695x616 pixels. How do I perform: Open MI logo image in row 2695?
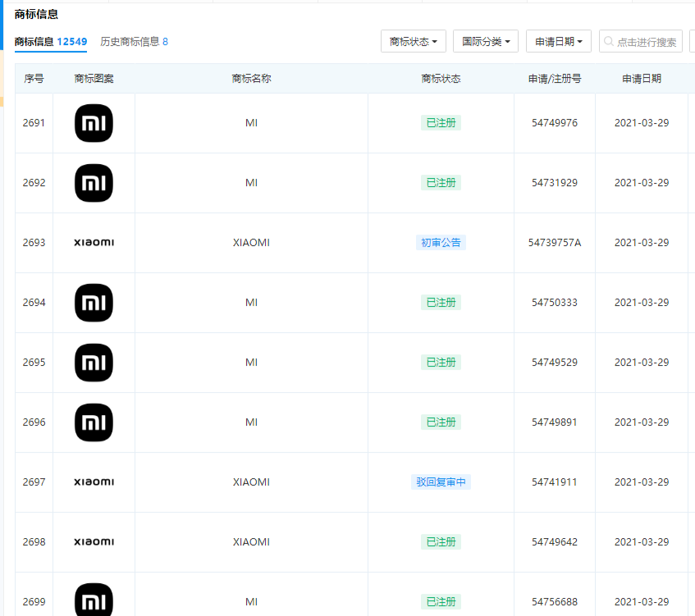click(x=94, y=363)
